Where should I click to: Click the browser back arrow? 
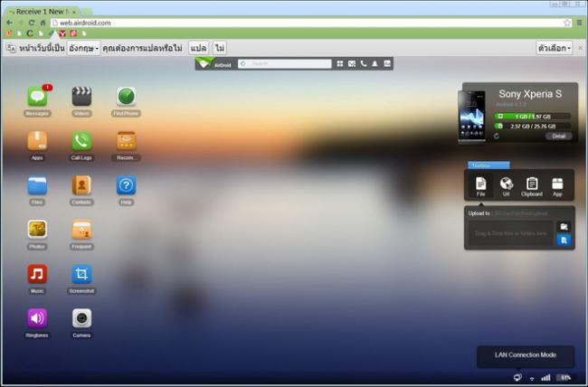9,23
